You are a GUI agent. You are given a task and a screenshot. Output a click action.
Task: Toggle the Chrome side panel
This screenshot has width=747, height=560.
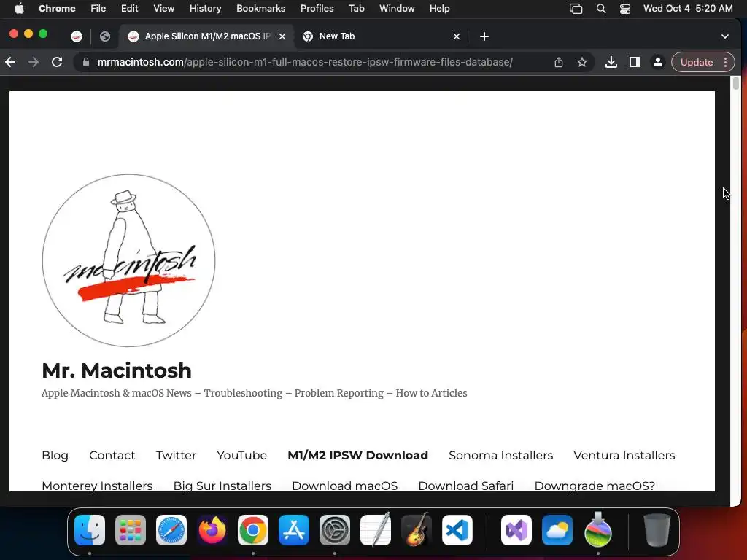click(635, 62)
